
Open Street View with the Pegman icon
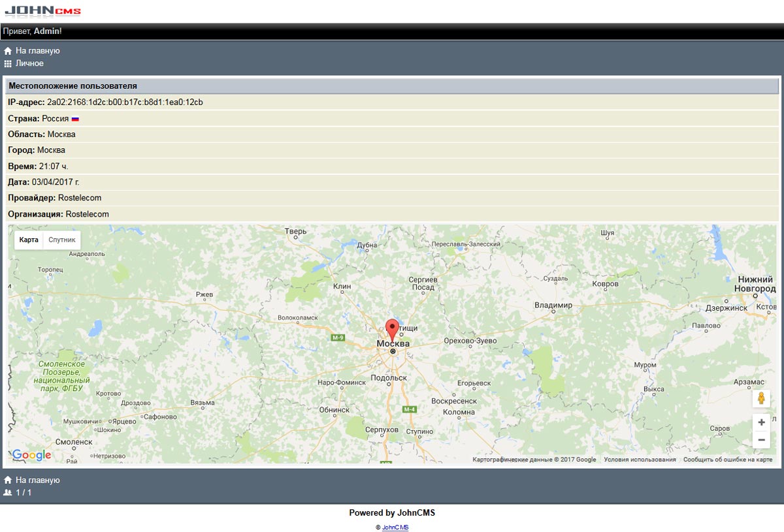pos(761,398)
